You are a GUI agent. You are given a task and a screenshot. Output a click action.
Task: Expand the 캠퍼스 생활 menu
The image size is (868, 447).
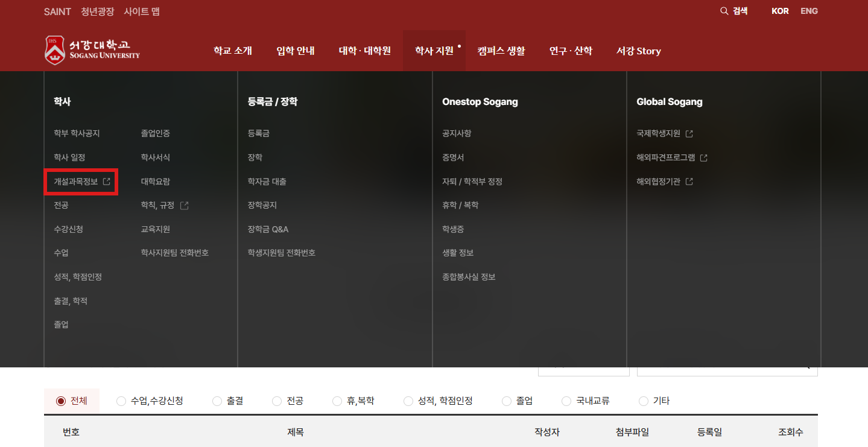coord(501,51)
